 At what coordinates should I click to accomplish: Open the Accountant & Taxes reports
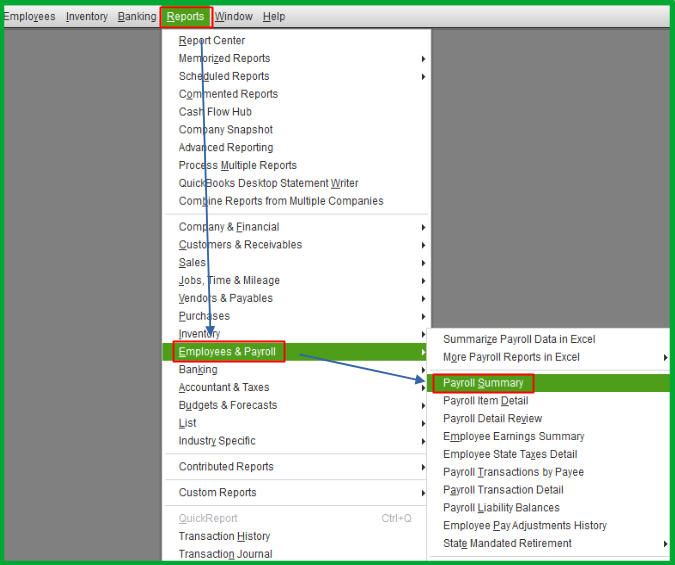224,387
